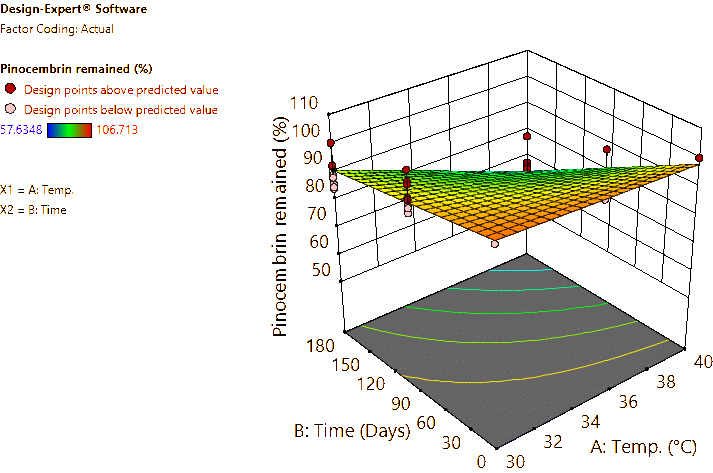Click the 'X2 = B: Time' factor label
The height and width of the screenshot is (473, 713).
[34, 209]
